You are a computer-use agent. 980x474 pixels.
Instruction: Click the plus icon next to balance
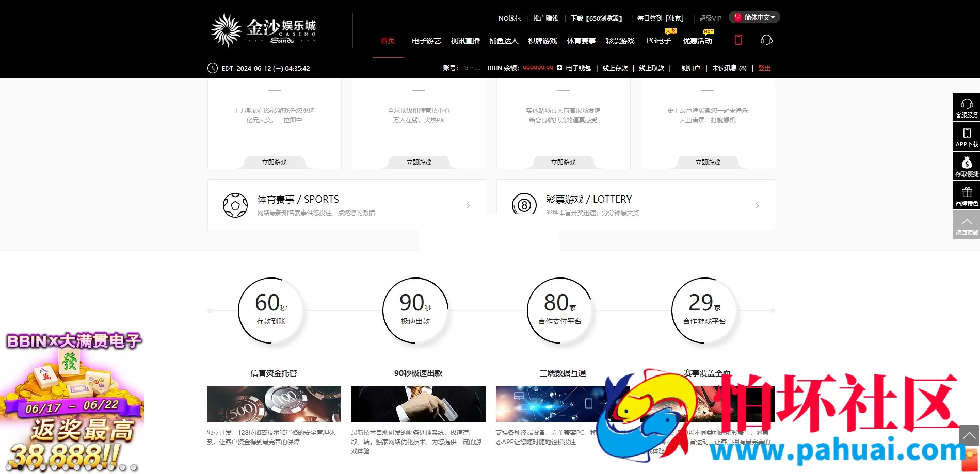click(559, 68)
